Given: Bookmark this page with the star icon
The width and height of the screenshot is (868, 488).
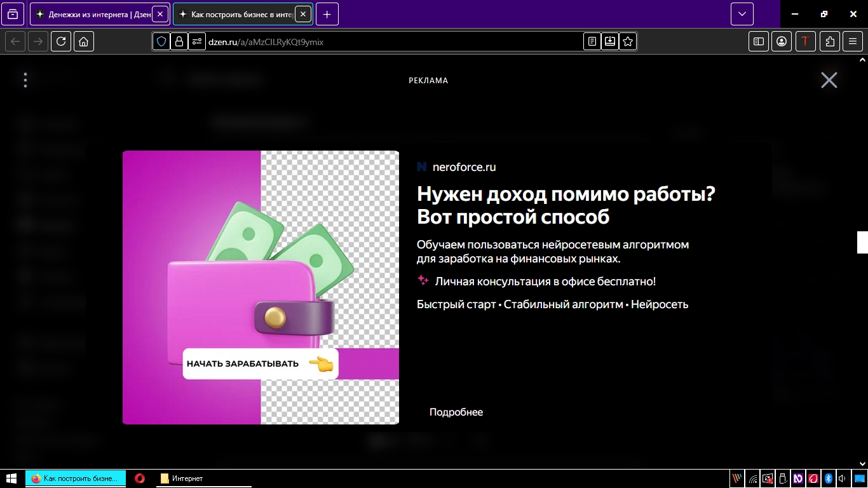Looking at the screenshot, I should click(x=628, y=41).
